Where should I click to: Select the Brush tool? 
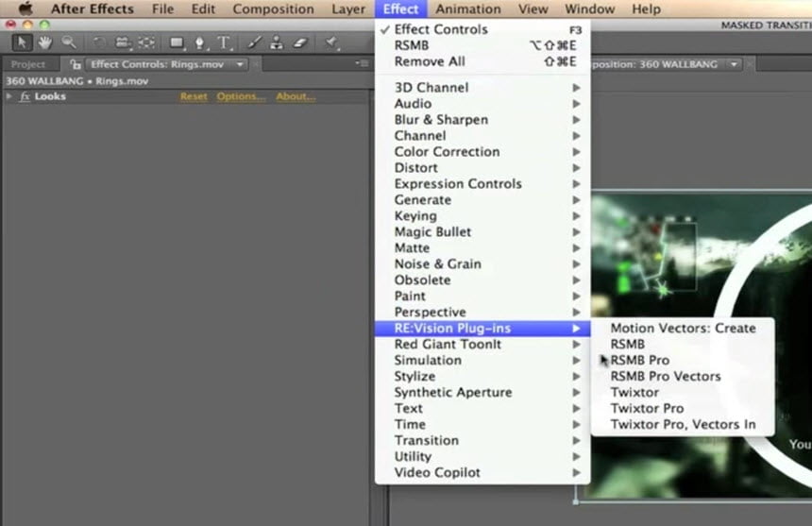(x=254, y=43)
